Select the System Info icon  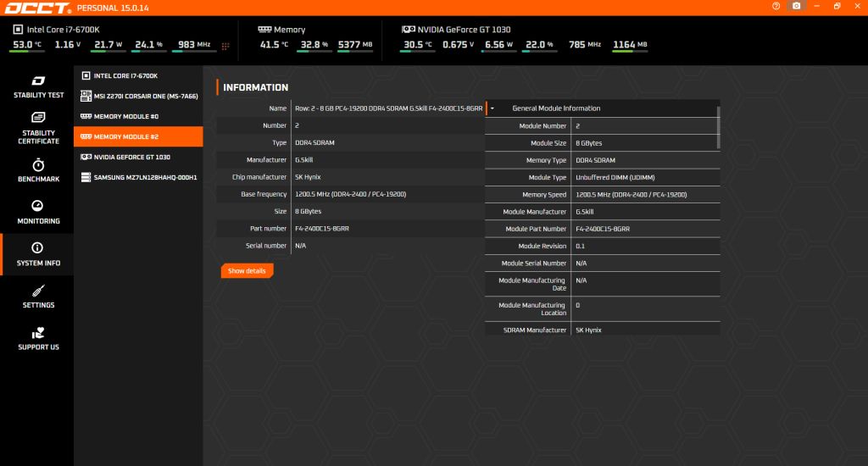point(37,247)
